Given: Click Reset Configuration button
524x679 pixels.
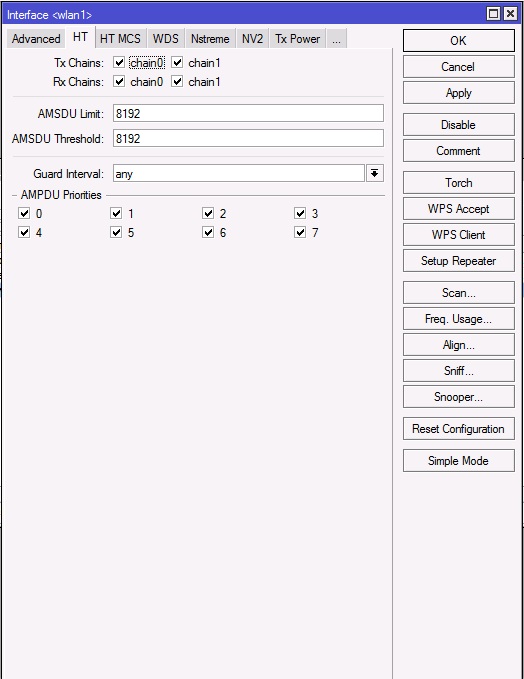Looking at the screenshot, I should click(x=459, y=429).
